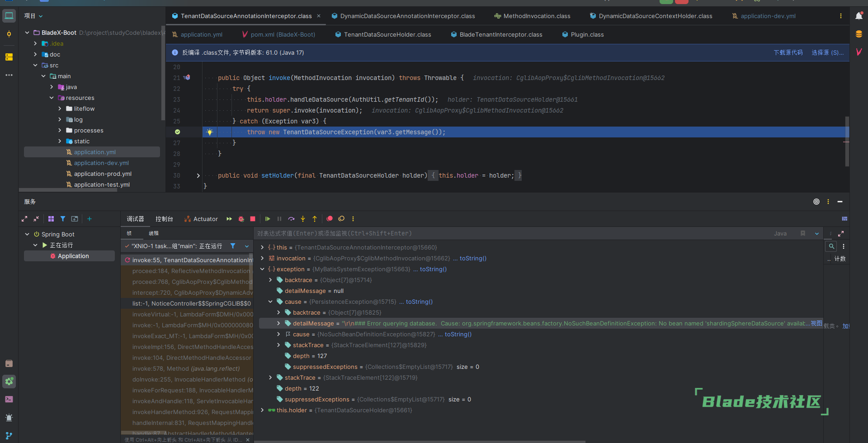
Task: Expand the doc folder
Action: click(35, 54)
